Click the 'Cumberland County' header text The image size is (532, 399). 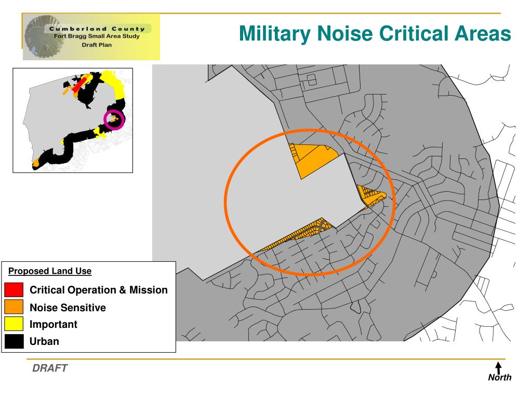coord(97,29)
